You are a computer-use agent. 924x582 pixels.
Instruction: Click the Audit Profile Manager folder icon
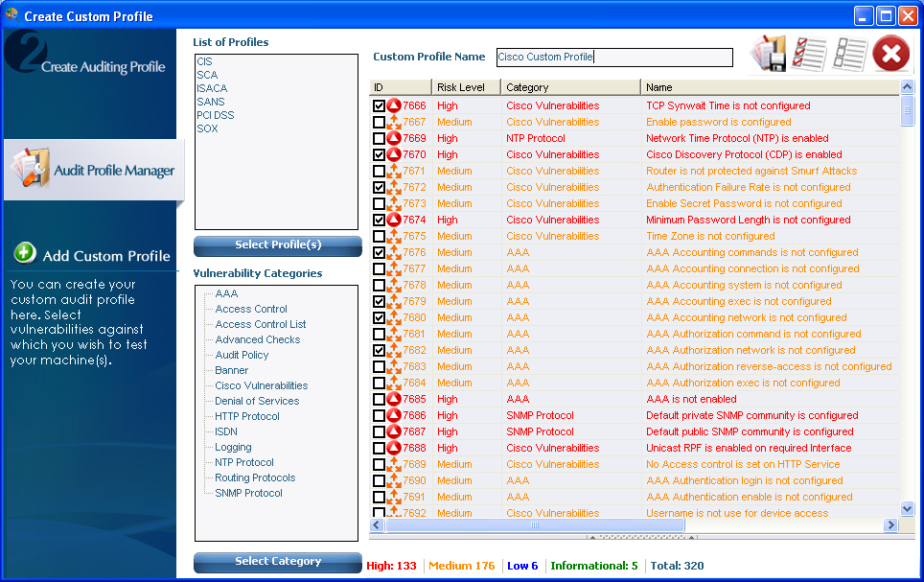click(31, 169)
